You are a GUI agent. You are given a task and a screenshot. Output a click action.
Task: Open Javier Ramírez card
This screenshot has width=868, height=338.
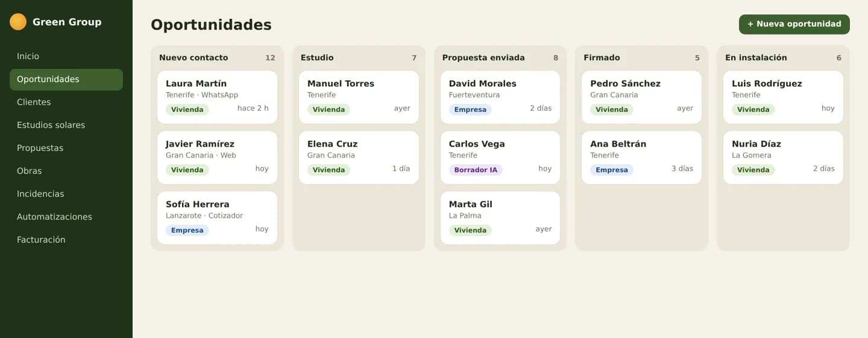coord(217,158)
